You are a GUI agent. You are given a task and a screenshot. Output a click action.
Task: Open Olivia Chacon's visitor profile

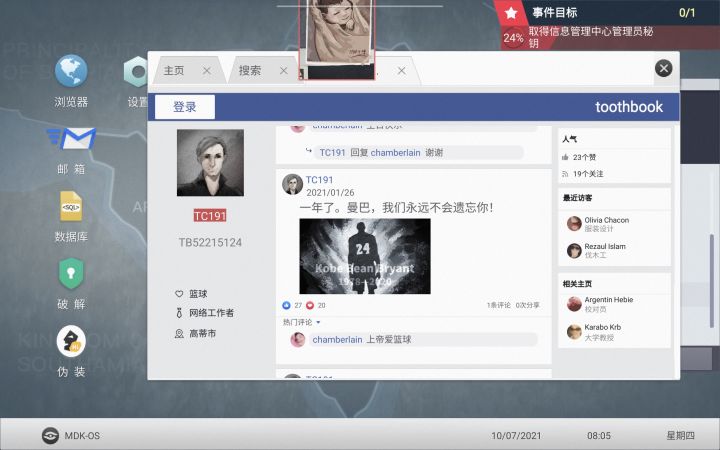606,220
